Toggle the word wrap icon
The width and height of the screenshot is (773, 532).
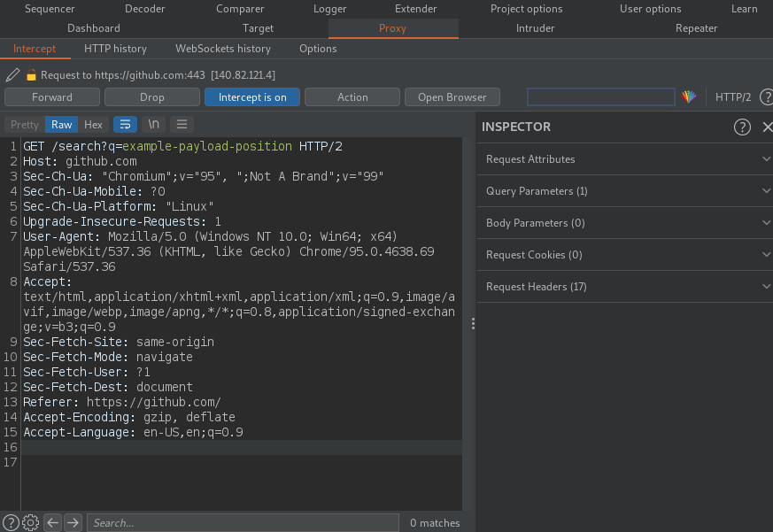pyautogui.click(x=125, y=124)
